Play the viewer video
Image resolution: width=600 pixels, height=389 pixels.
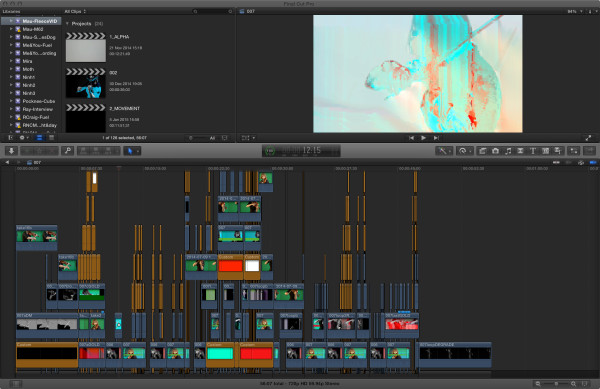pyautogui.click(x=423, y=138)
